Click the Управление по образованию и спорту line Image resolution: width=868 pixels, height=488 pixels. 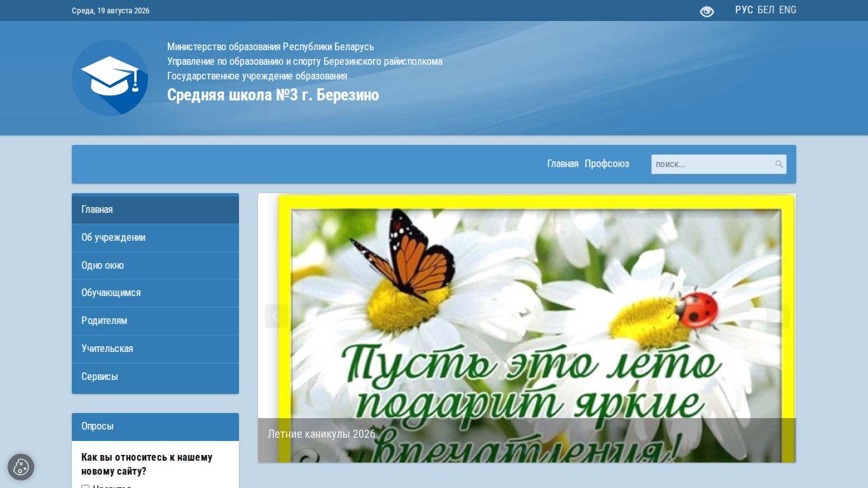click(305, 62)
